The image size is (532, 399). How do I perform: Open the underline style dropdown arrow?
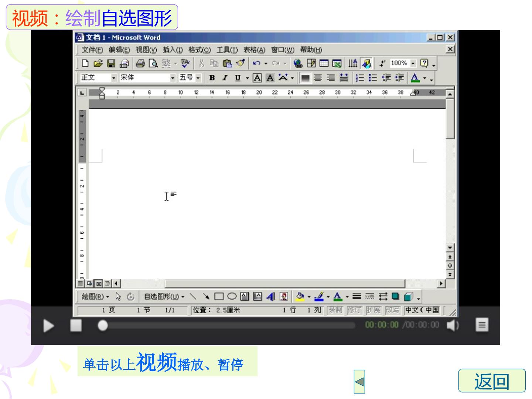pos(247,78)
